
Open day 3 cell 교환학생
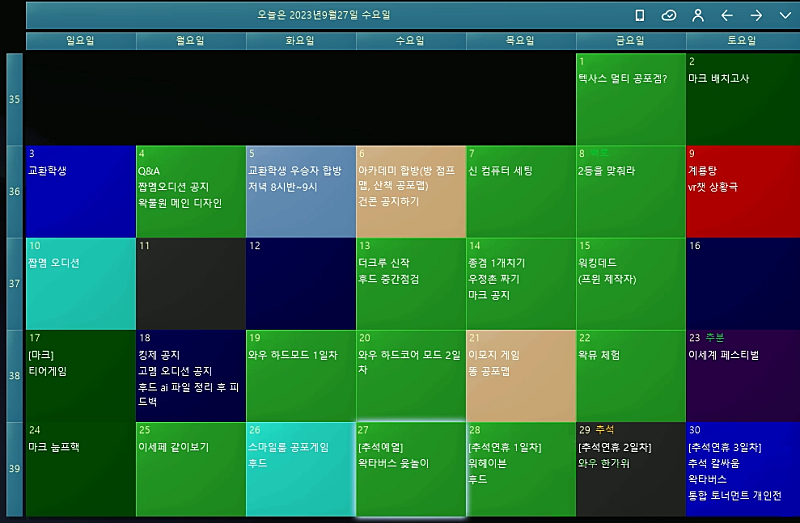(81, 192)
